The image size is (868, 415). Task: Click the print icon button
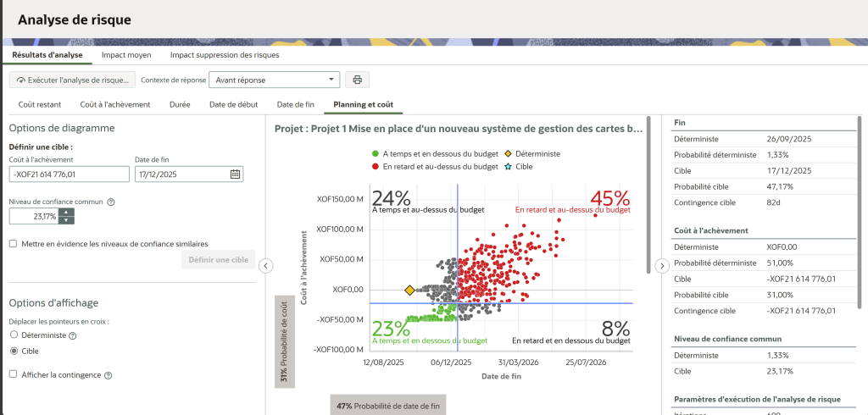357,80
